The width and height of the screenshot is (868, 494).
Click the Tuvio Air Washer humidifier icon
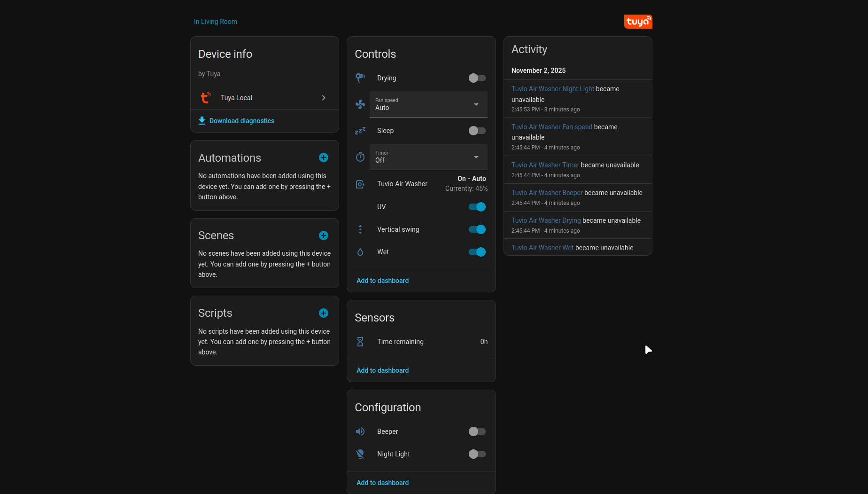(360, 184)
